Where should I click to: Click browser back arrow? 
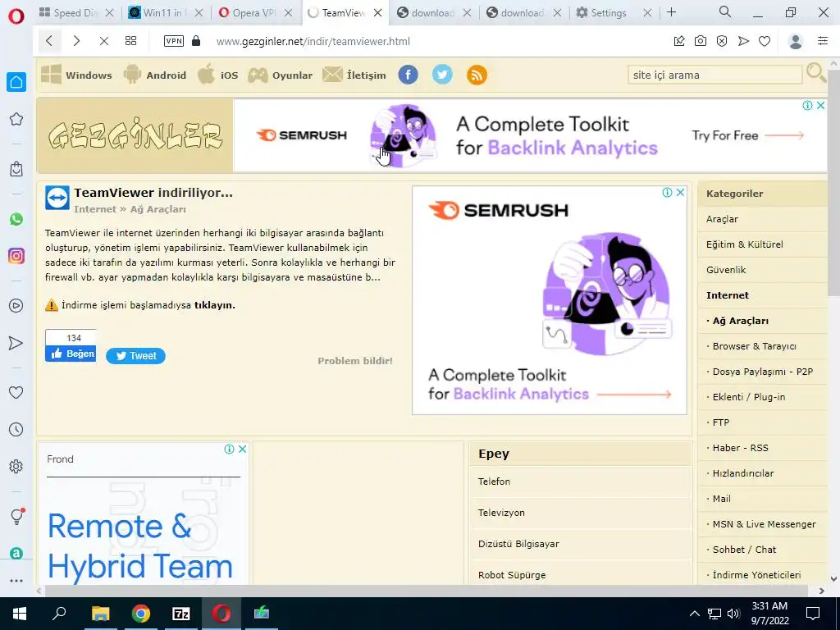click(x=49, y=41)
